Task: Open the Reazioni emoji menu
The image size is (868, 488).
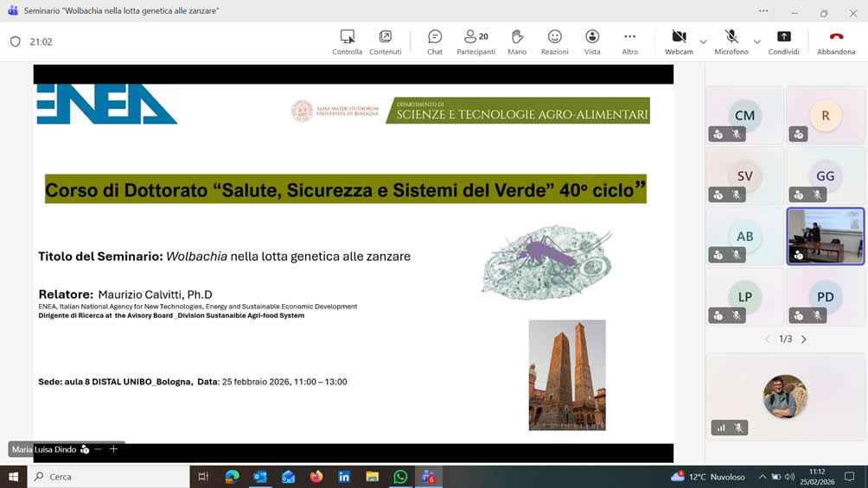Action: [x=555, y=42]
